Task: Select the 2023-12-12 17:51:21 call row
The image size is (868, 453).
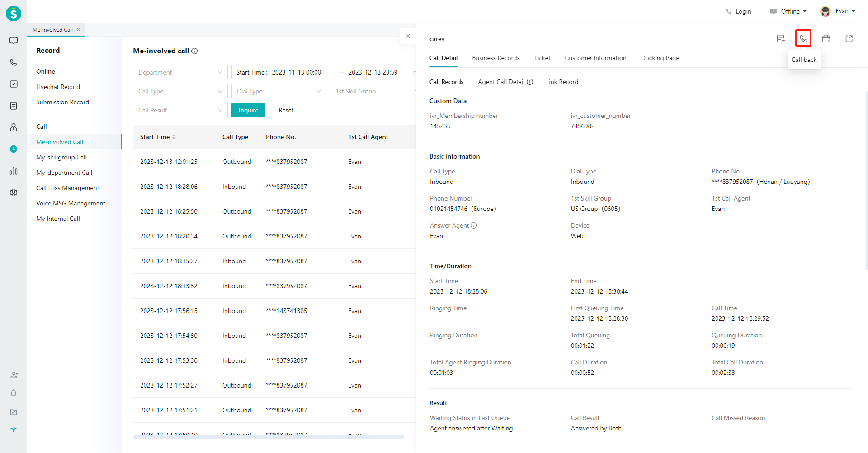Action: 274,410
